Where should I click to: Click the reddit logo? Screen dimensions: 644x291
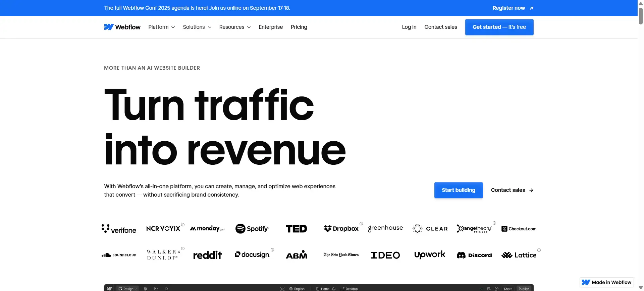207,255
